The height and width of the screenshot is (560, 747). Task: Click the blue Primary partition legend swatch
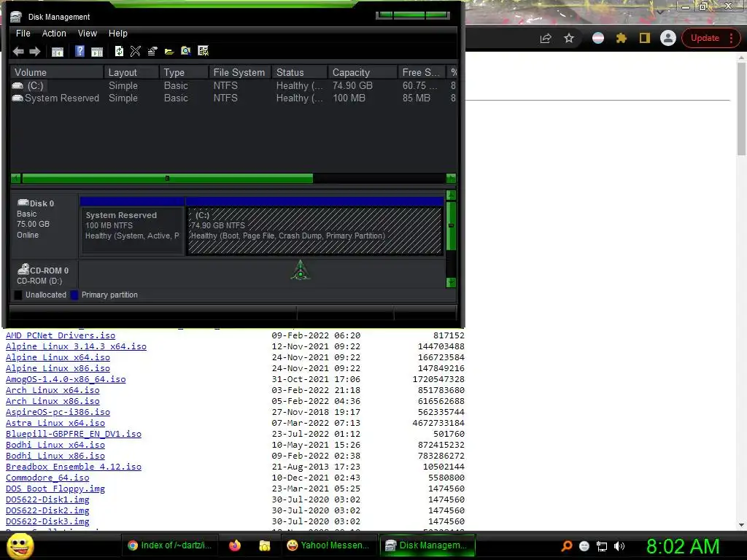[x=74, y=295]
